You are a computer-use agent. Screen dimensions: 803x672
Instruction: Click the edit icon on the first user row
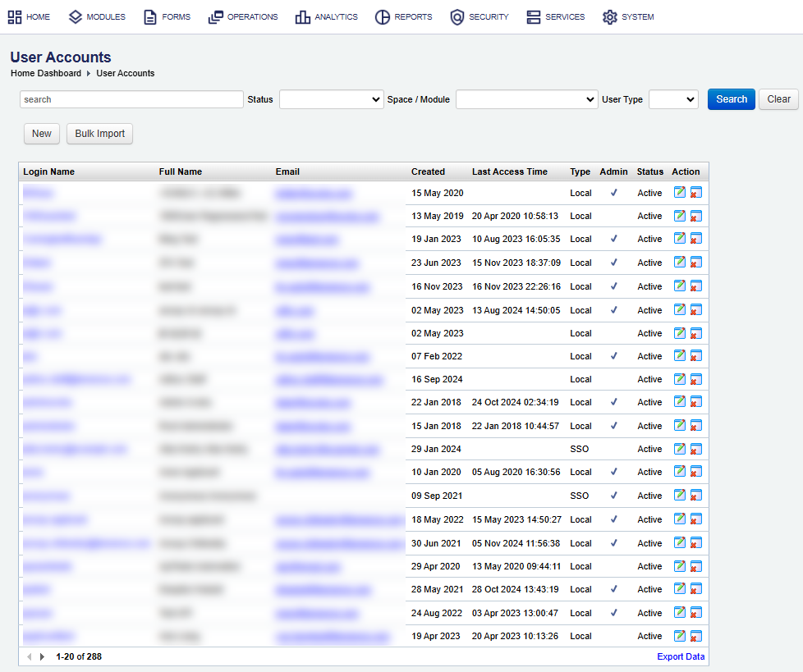(x=680, y=192)
